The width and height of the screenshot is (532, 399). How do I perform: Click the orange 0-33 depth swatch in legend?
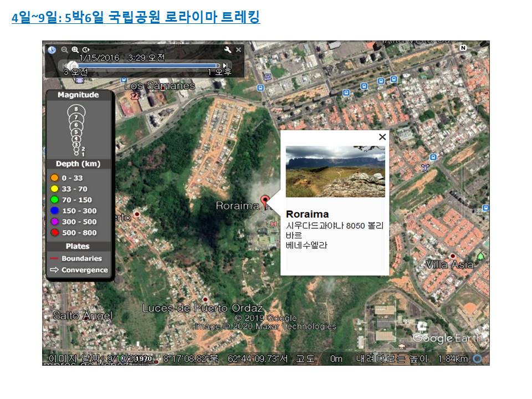tap(55, 178)
